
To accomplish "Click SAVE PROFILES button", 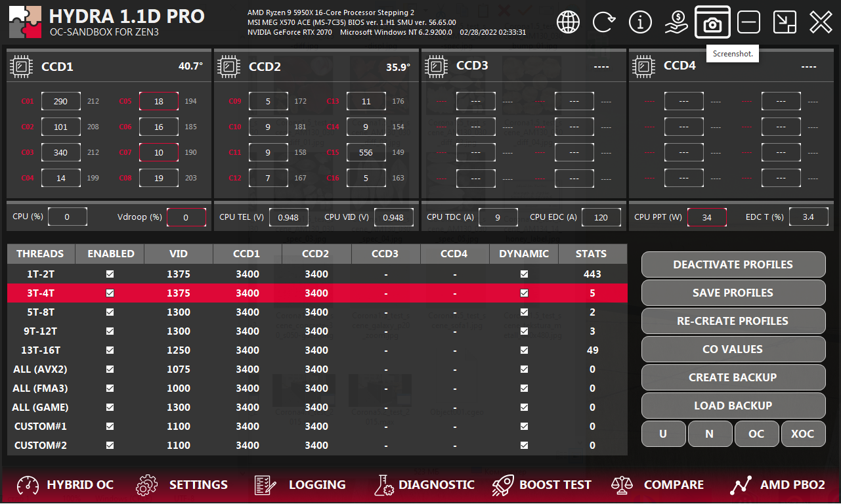I will point(733,293).
